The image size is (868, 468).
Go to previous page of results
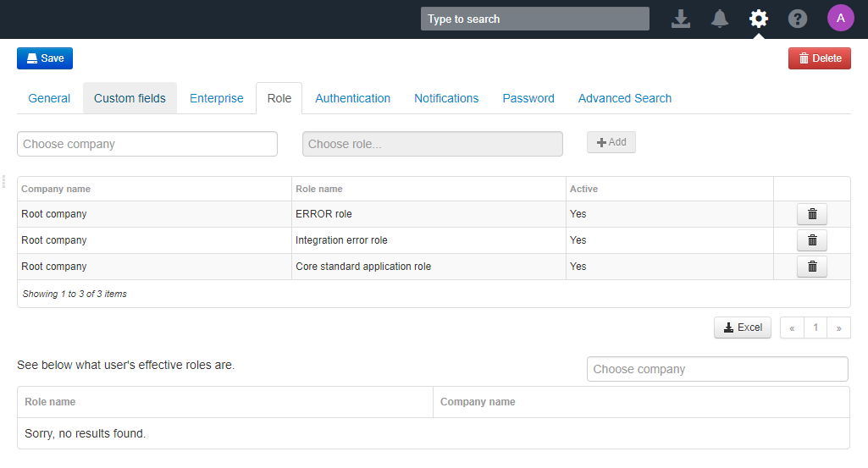click(792, 328)
